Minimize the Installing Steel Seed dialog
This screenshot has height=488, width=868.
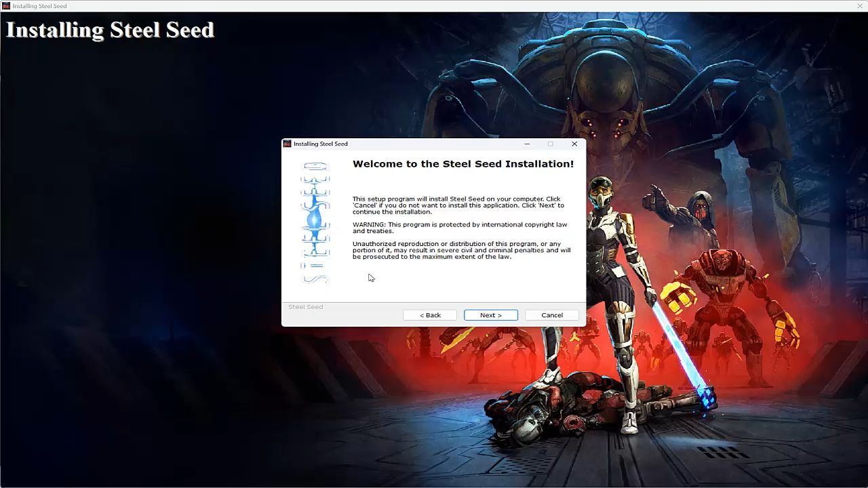point(527,144)
